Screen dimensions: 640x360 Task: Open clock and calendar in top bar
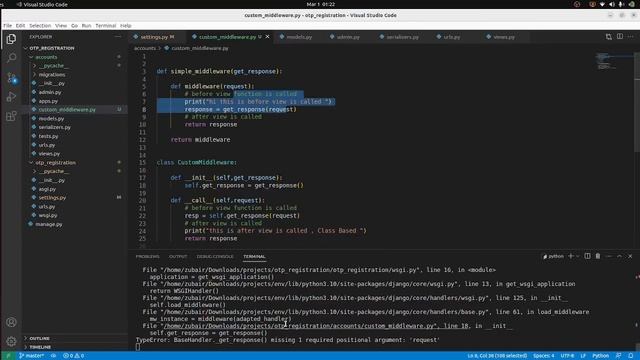click(320, 4)
